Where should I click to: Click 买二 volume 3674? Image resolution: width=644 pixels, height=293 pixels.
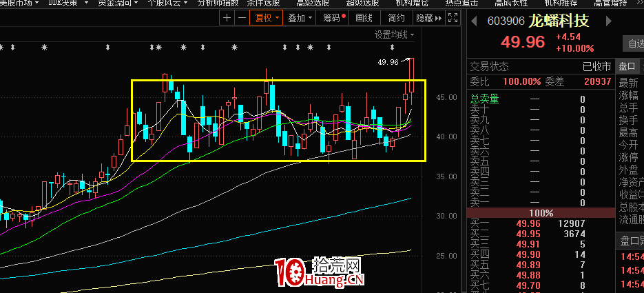coord(574,234)
